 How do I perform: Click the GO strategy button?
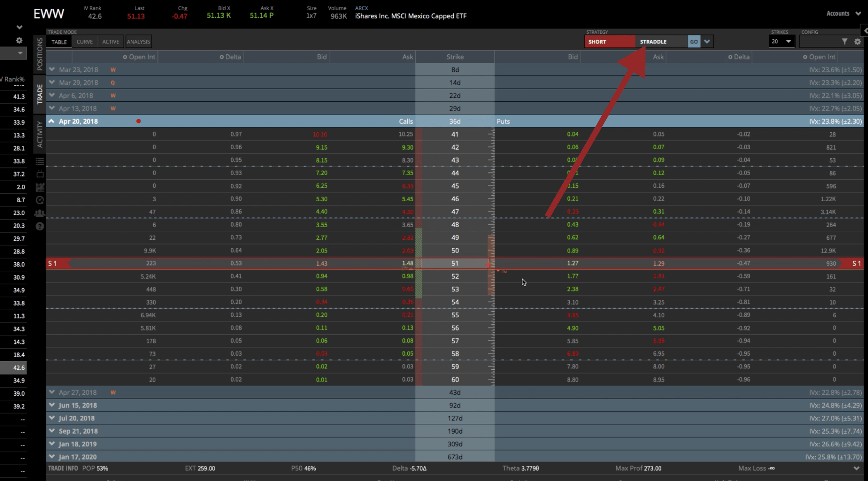694,41
